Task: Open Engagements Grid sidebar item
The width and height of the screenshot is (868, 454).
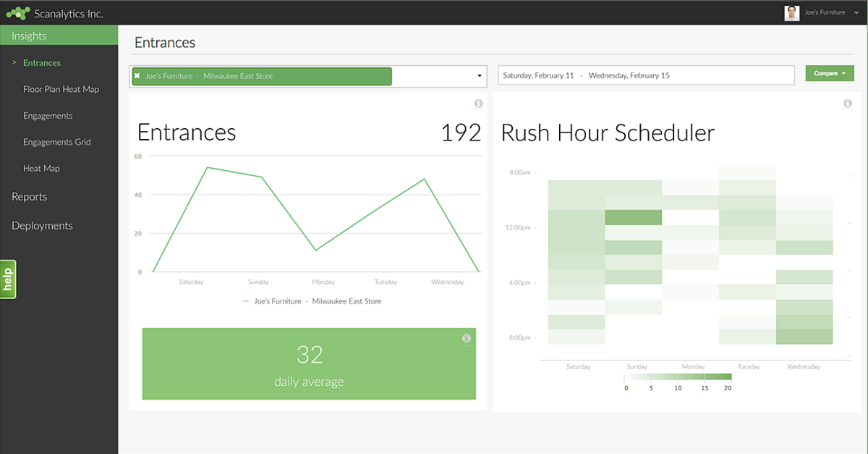Action: coord(56,142)
